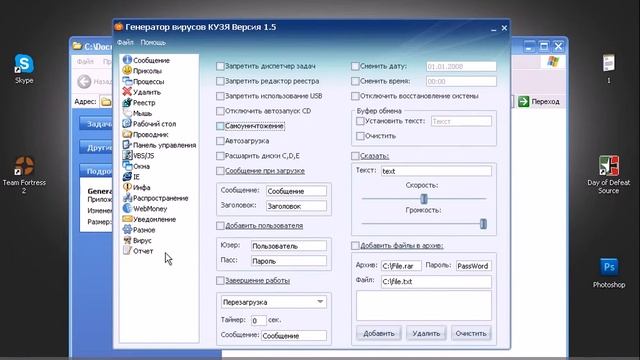Open the Рабочий стол sidebar icon

click(127, 124)
